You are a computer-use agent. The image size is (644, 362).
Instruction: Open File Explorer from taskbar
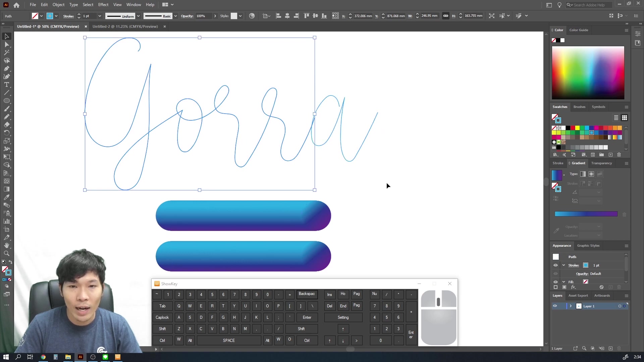pyautogui.click(x=68, y=357)
